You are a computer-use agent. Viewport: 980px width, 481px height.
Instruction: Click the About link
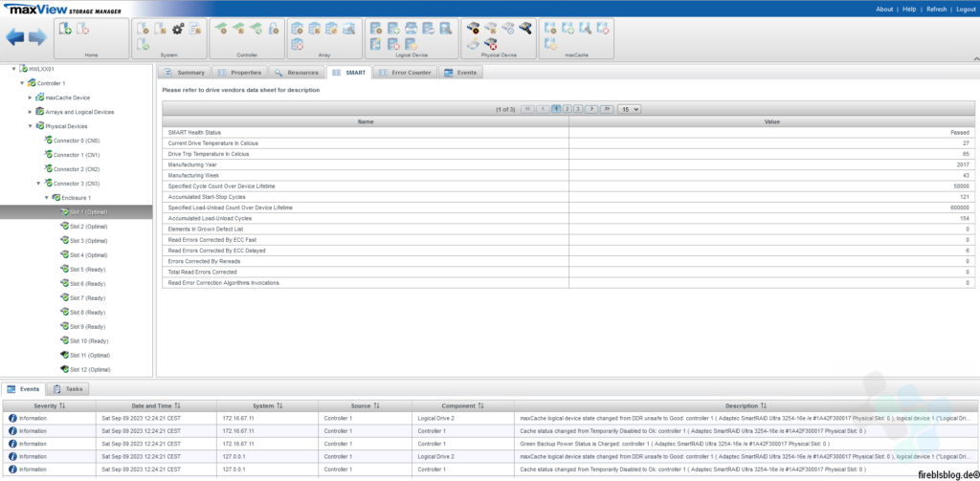(884, 10)
